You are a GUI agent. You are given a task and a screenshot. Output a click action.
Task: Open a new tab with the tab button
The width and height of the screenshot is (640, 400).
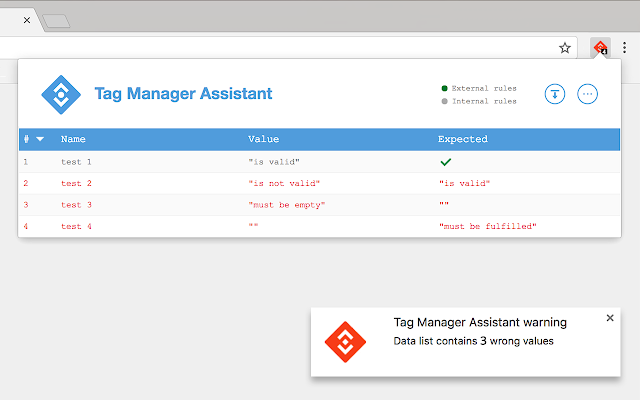pyautogui.click(x=56, y=21)
